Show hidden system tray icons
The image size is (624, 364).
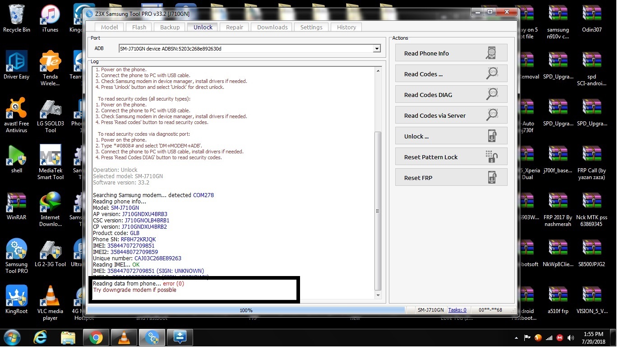click(516, 338)
